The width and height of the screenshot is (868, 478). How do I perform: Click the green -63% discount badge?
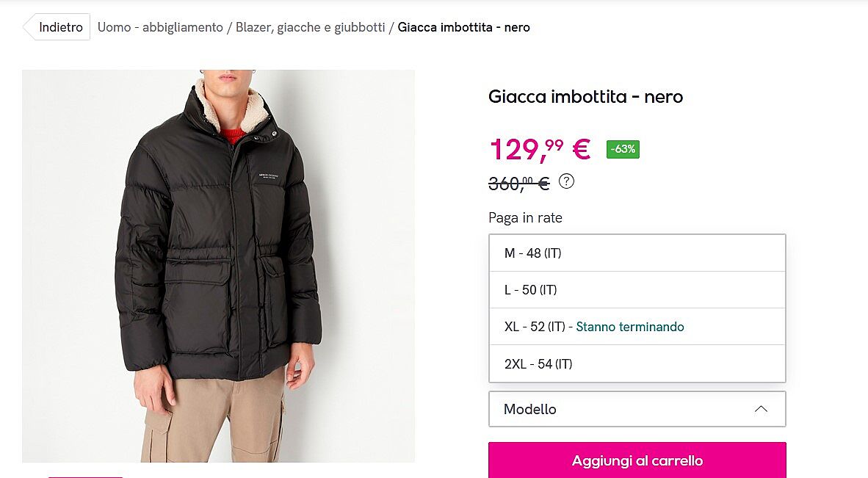(x=623, y=149)
